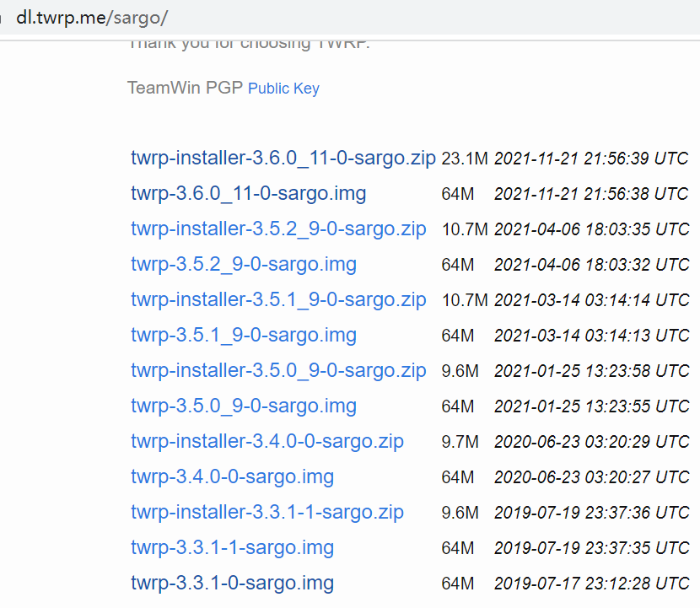The image size is (700, 608).
Task: Click timestamp 2019-07-19 23:37:36 UTC
Action: [591, 513]
